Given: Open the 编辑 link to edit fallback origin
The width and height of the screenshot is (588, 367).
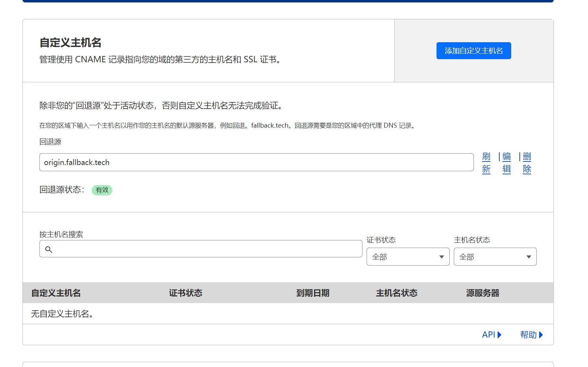Looking at the screenshot, I should [x=506, y=162].
